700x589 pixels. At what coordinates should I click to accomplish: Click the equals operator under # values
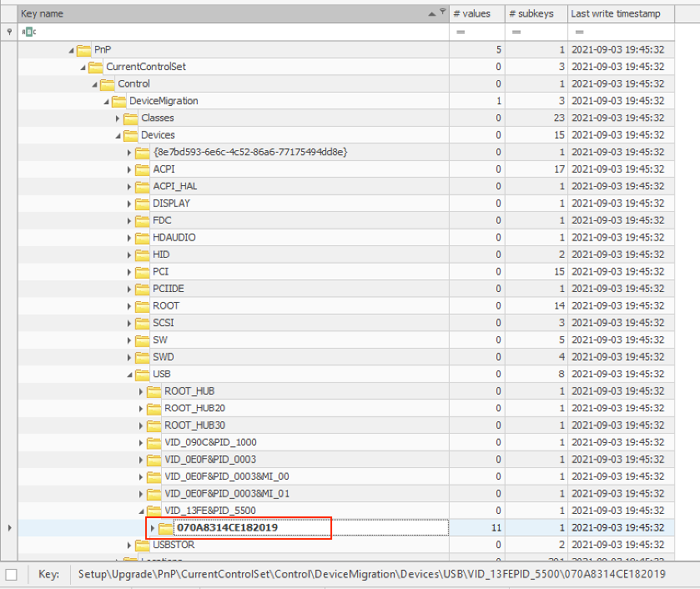(x=461, y=33)
